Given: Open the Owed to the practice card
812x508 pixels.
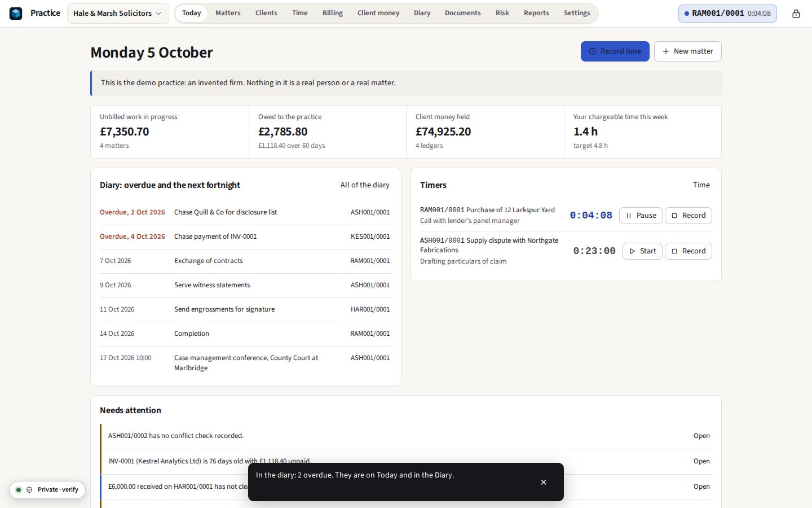Looking at the screenshot, I should [x=328, y=132].
